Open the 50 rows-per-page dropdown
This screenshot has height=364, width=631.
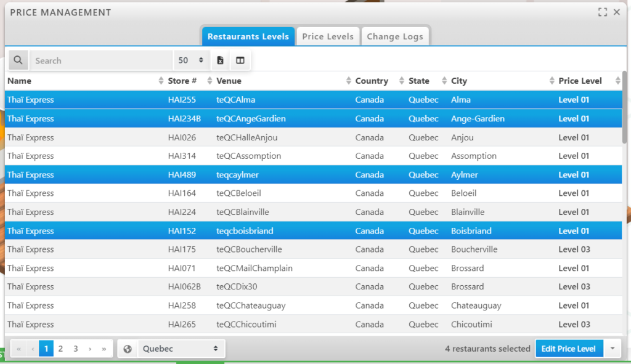tap(191, 60)
